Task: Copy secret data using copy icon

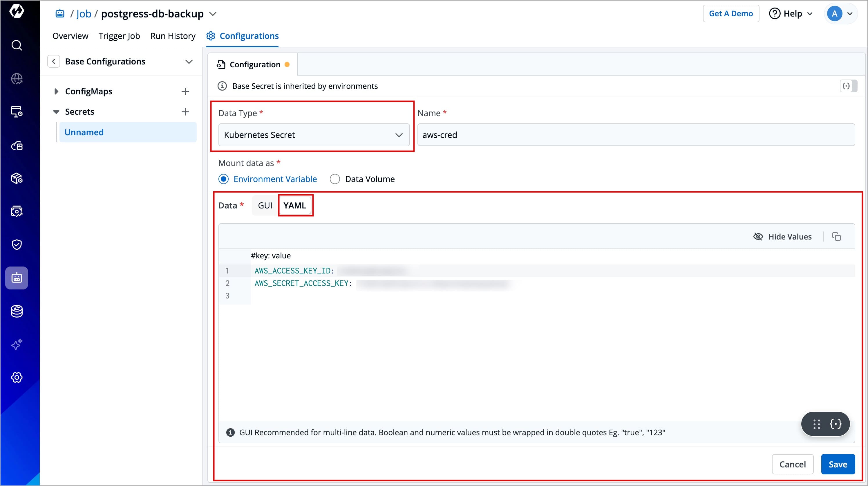Action: pos(836,237)
